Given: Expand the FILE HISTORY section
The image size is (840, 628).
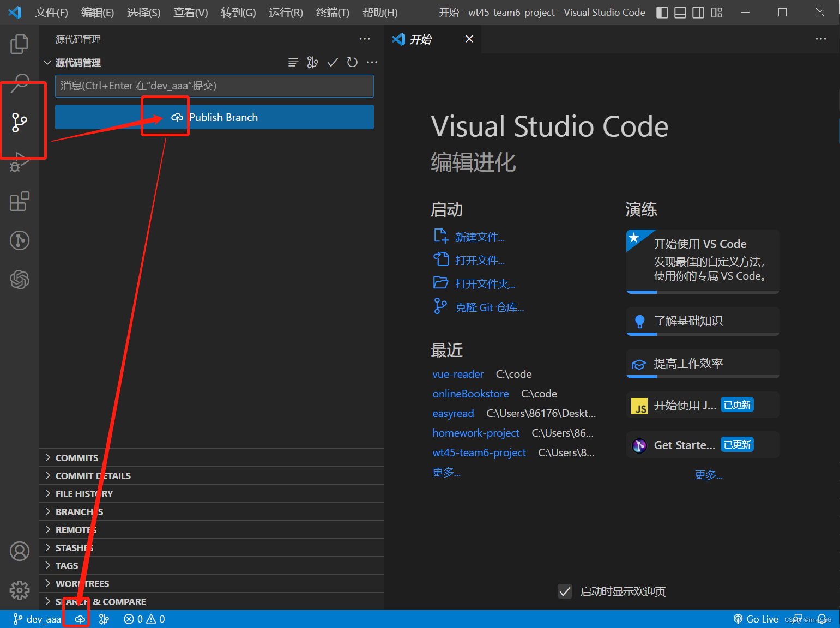Looking at the screenshot, I should pos(211,494).
